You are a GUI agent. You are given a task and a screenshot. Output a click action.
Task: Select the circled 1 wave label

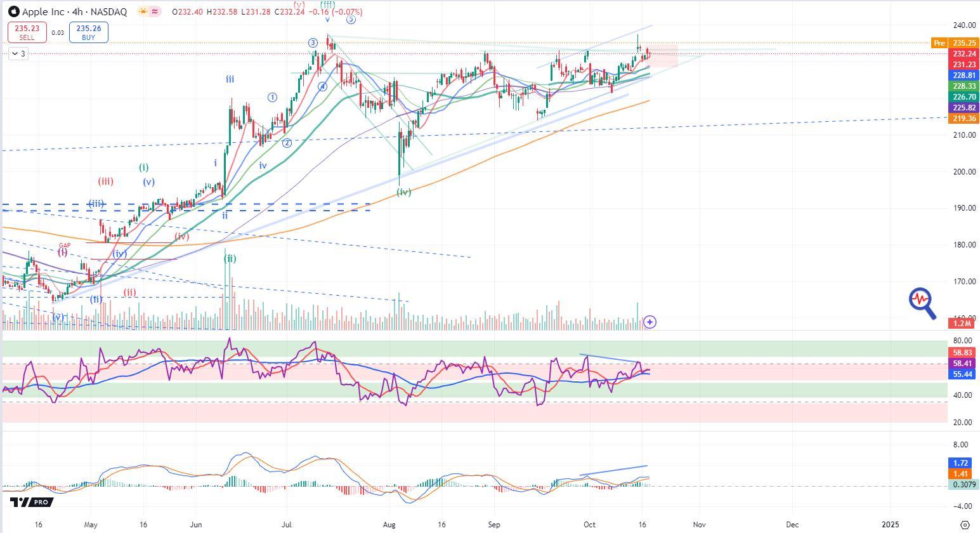pos(273,97)
